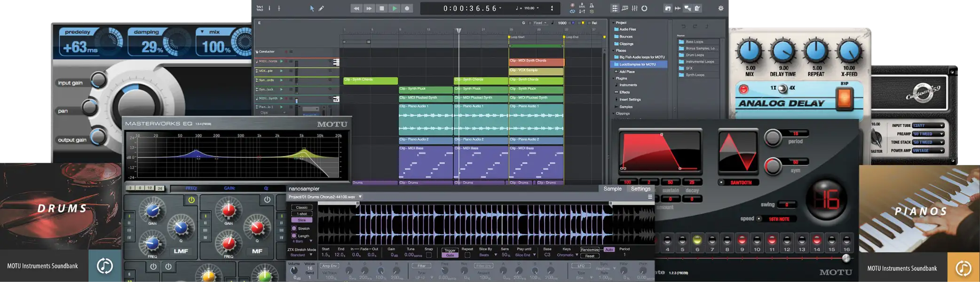Image resolution: width=980 pixels, height=282 pixels.
Task: Open preferences with the gear icon
Action: click(x=720, y=8)
